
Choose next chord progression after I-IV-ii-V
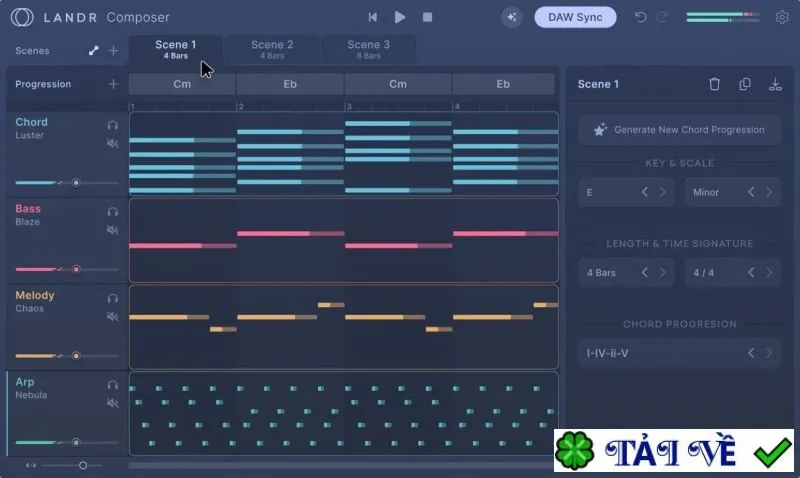tap(769, 353)
